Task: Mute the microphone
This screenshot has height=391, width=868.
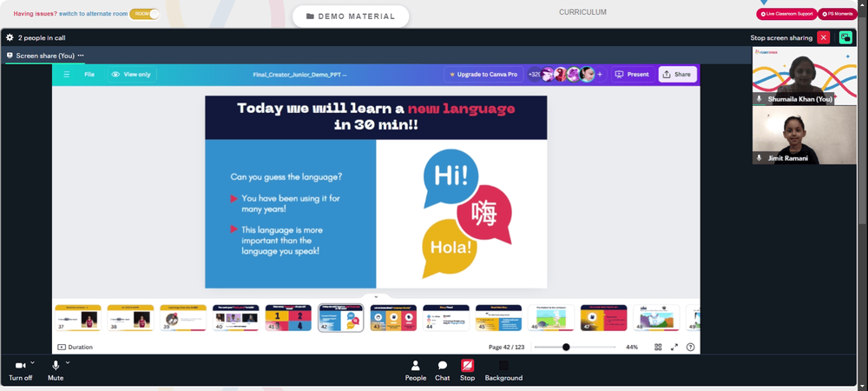Action: click(x=56, y=370)
